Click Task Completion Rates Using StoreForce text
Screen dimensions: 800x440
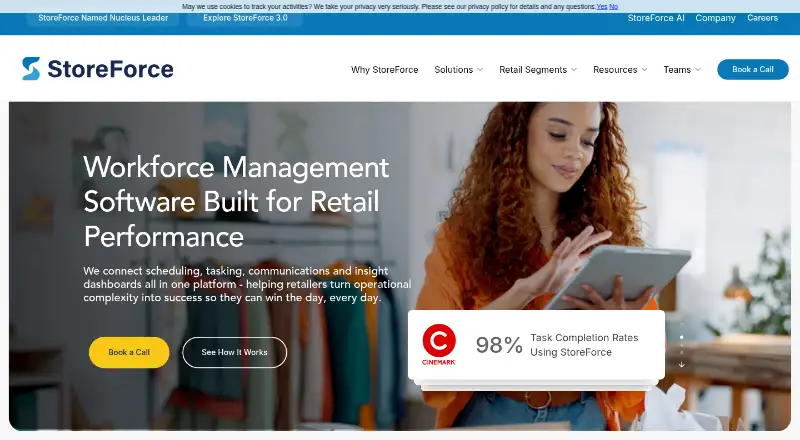pyautogui.click(x=584, y=345)
